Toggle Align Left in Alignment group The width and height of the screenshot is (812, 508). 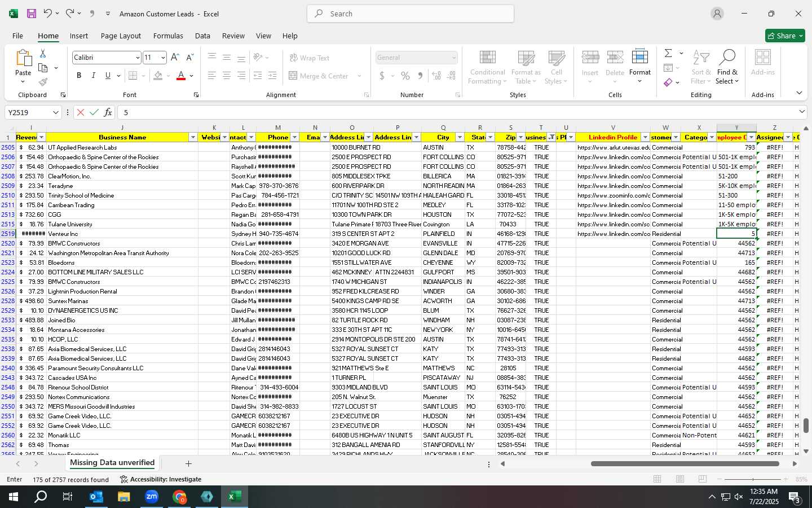[212, 76]
